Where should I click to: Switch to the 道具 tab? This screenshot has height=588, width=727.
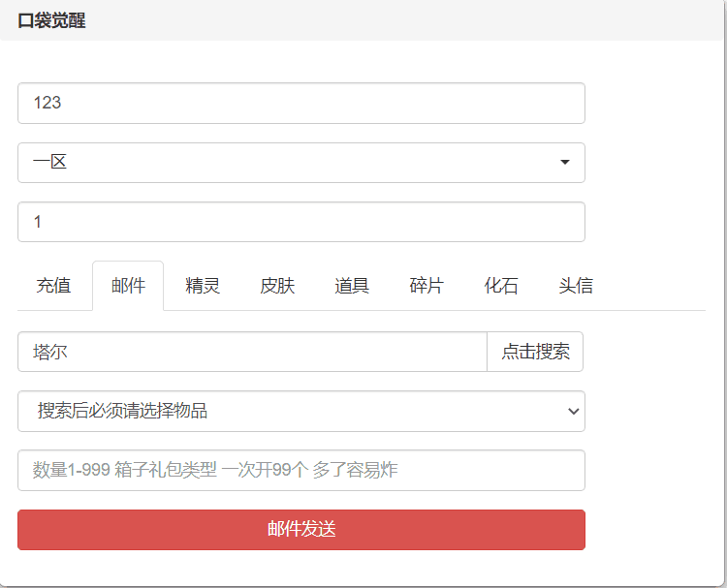pyautogui.click(x=352, y=286)
